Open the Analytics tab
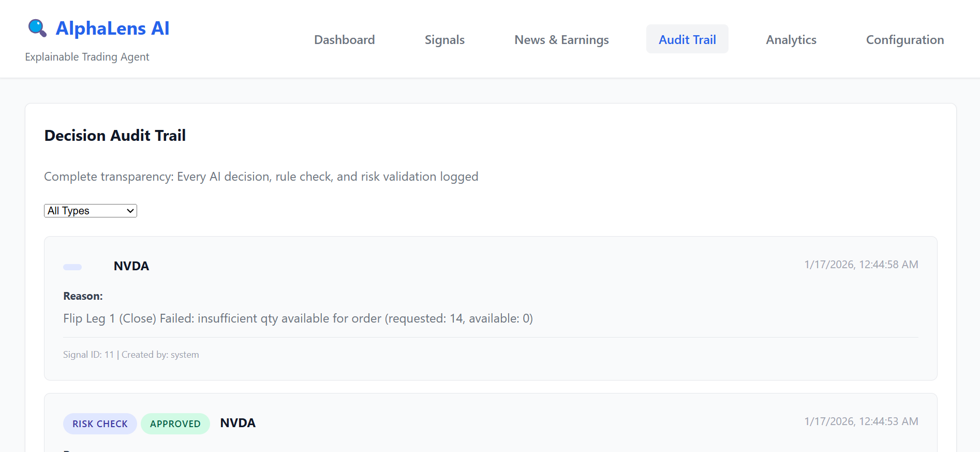Screen dimensions: 980x452 coord(791,40)
